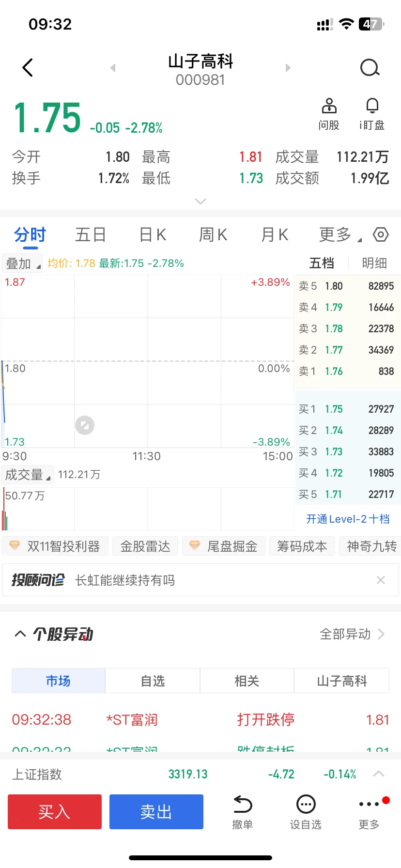Screen dimensions: 401x868
Task: Tap the 卖5 1.80 order row
Action: [348, 286]
